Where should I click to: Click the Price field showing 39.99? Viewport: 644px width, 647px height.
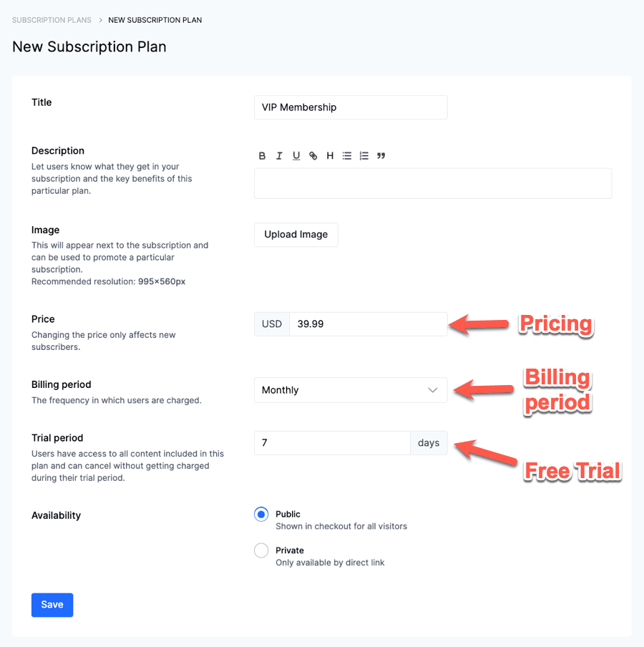click(368, 324)
